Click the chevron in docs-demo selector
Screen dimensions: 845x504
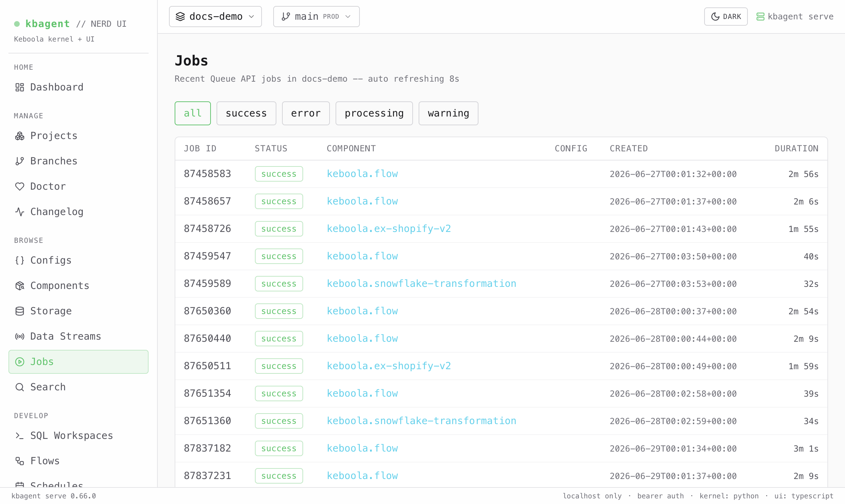[251, 17]
